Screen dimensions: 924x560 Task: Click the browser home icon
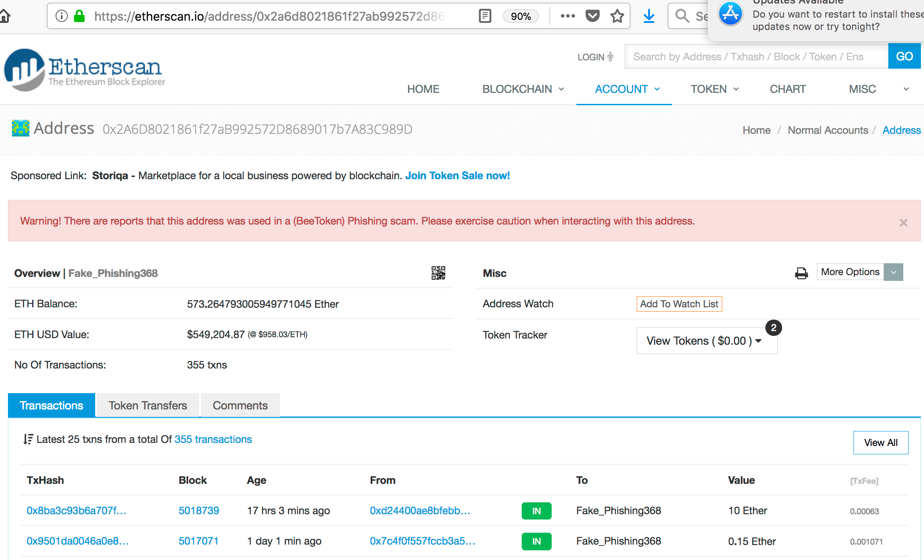coord(4,16)
